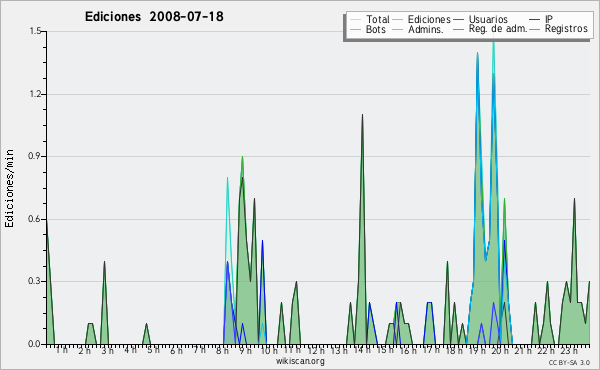Image resolution: width=600 pixels, height=370 pixels.
Task: Click the '16 h' x-axis label
Action: [x=408, y=350]
